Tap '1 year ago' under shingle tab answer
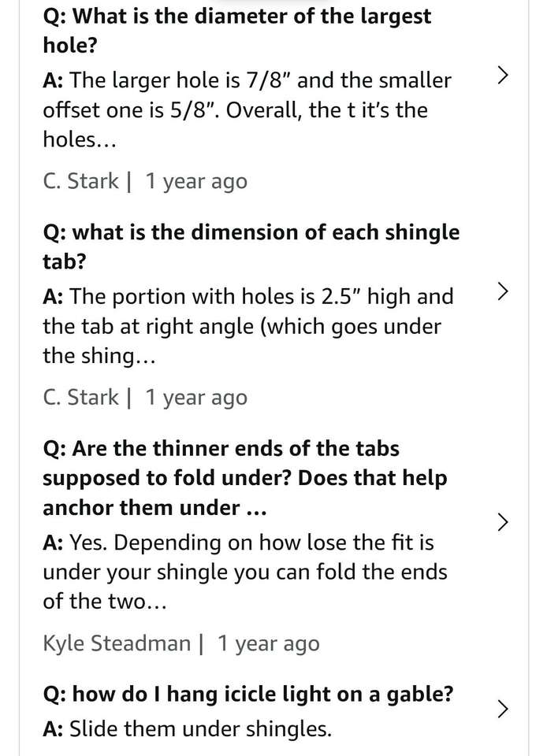Image resolution: width=547 pixels, height=756 pixels. click(195, 398)
